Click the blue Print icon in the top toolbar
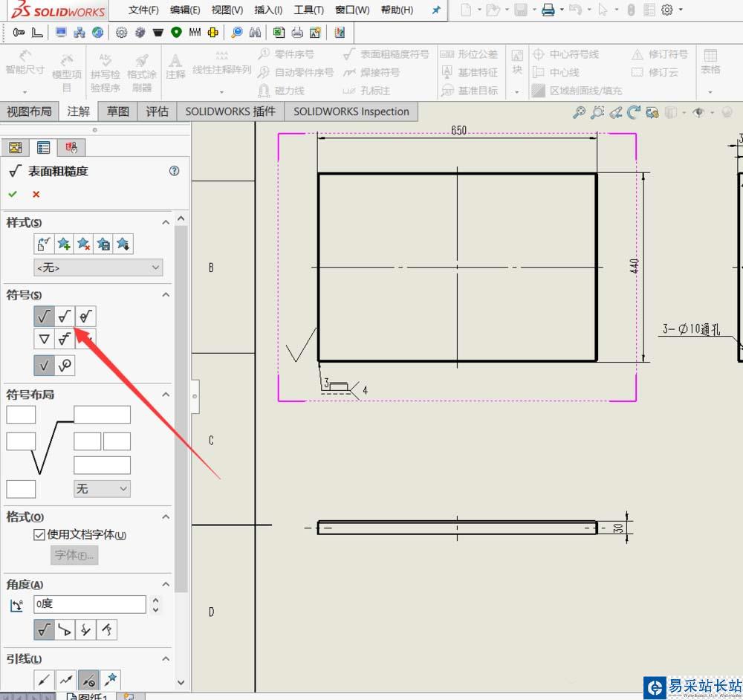743x700 pixels. 548,10
